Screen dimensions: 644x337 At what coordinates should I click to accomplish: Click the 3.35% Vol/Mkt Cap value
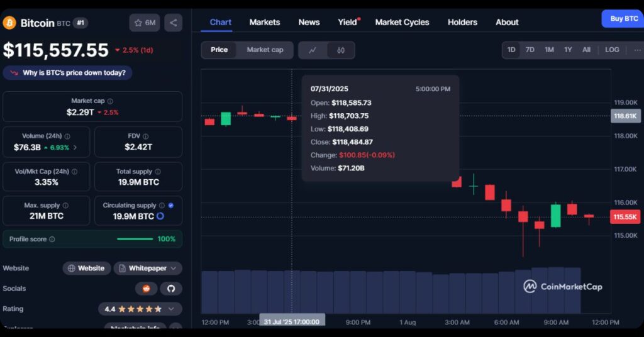click(x=47, y=182)
